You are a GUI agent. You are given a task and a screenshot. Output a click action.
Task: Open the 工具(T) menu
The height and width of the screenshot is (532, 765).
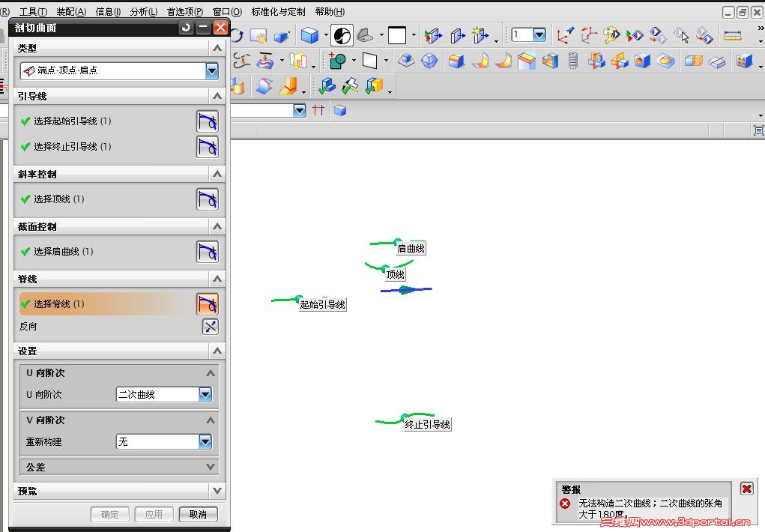coord(33,12)
